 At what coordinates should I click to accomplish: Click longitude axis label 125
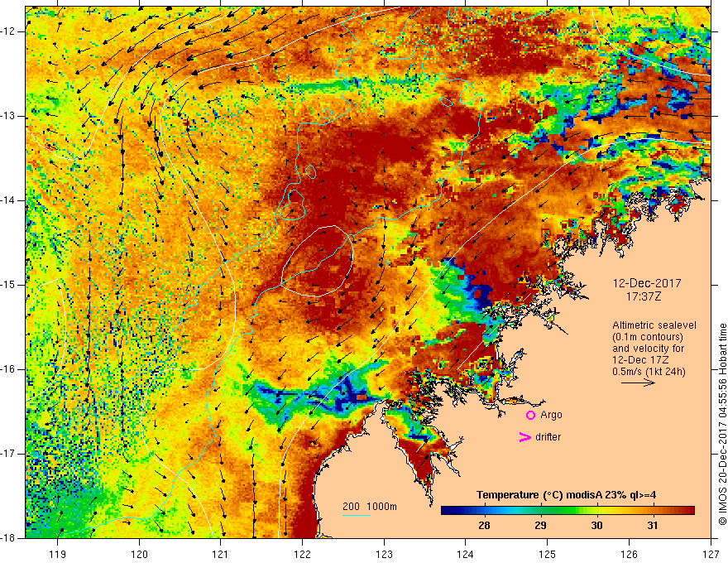tap(548, 554)
